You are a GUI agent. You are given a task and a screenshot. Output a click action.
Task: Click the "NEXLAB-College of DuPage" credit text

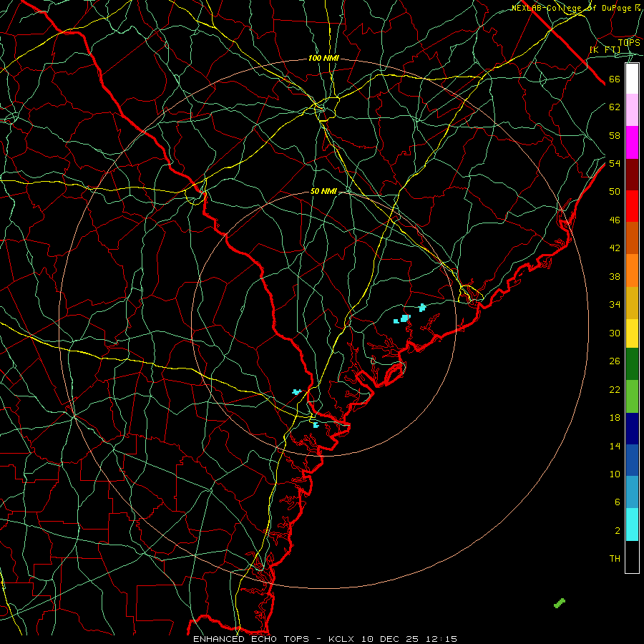(571, 8)
